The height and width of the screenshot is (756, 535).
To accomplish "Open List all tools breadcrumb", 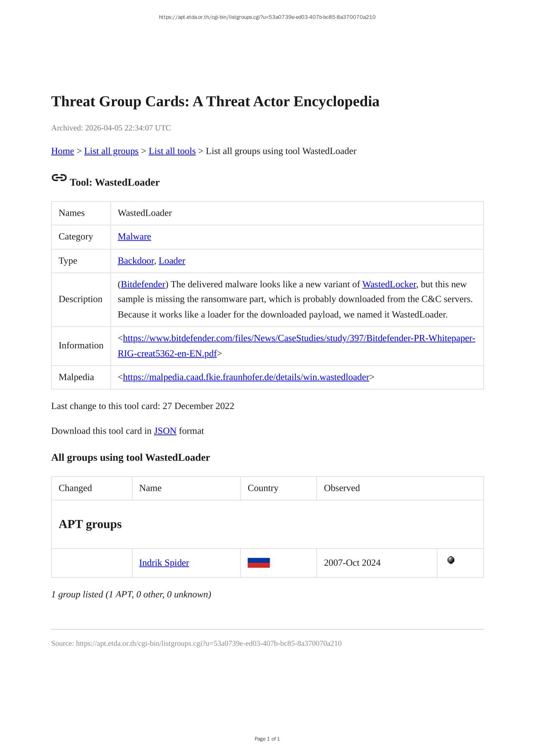I will click(x=172, y=151).
